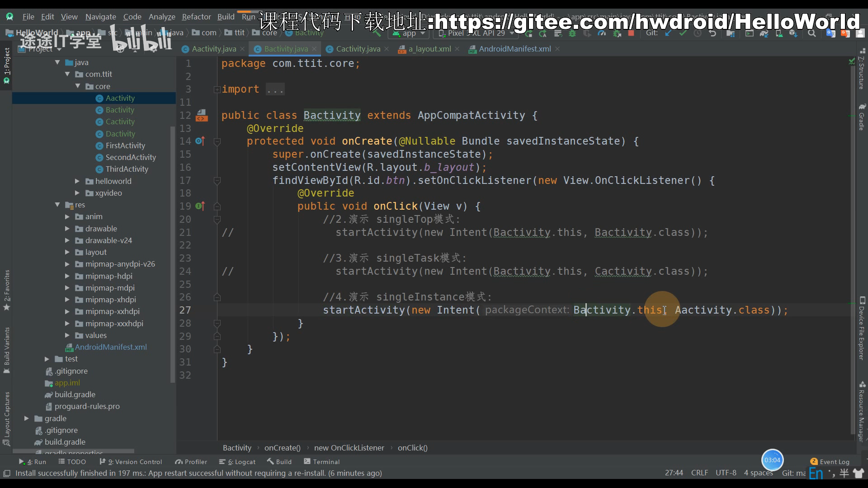Collapse the core package node
868x488 pixels.
click(77, 86)
